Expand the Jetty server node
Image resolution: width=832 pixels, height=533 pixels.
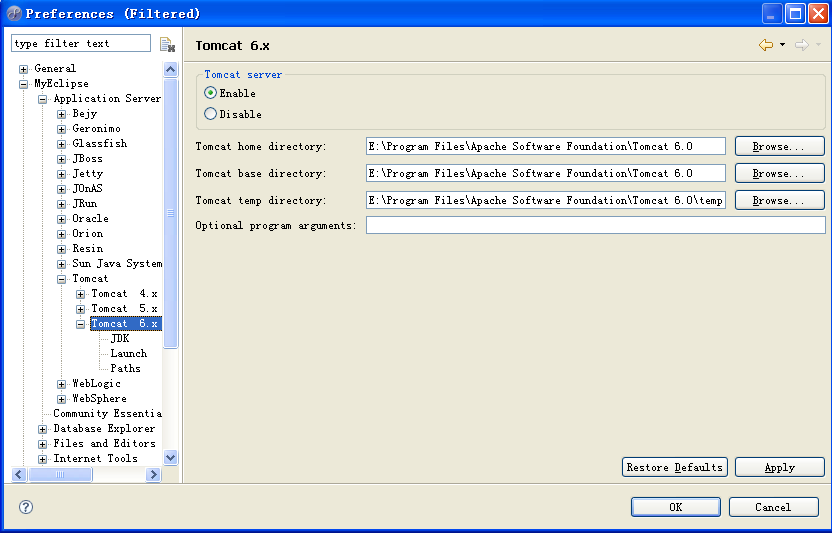click(62, 174)
